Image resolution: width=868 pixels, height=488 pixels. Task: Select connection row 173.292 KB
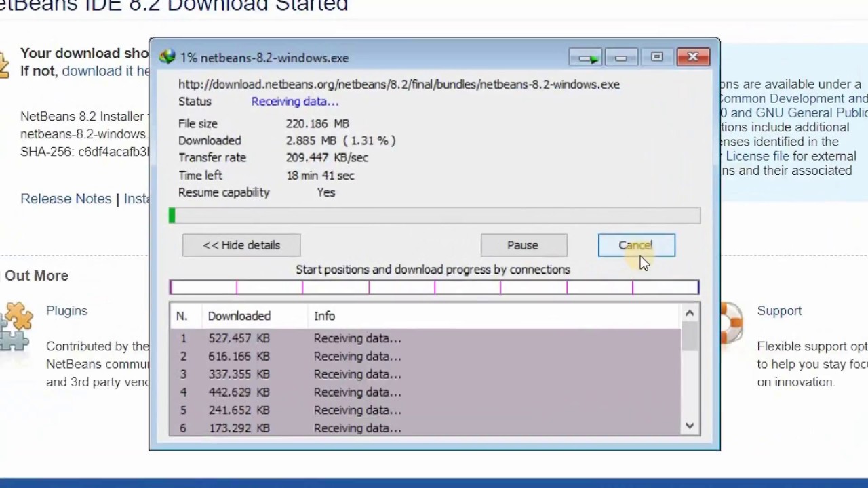425,428
